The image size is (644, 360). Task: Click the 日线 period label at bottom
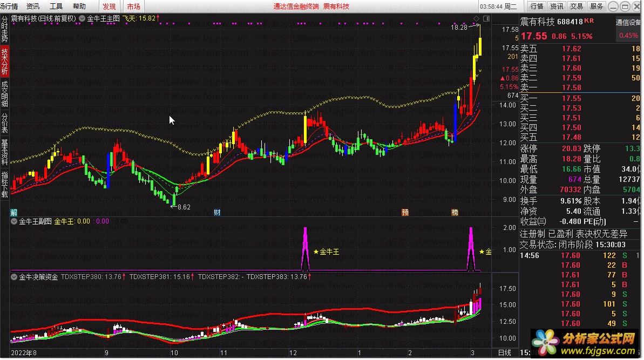(504, 352)
